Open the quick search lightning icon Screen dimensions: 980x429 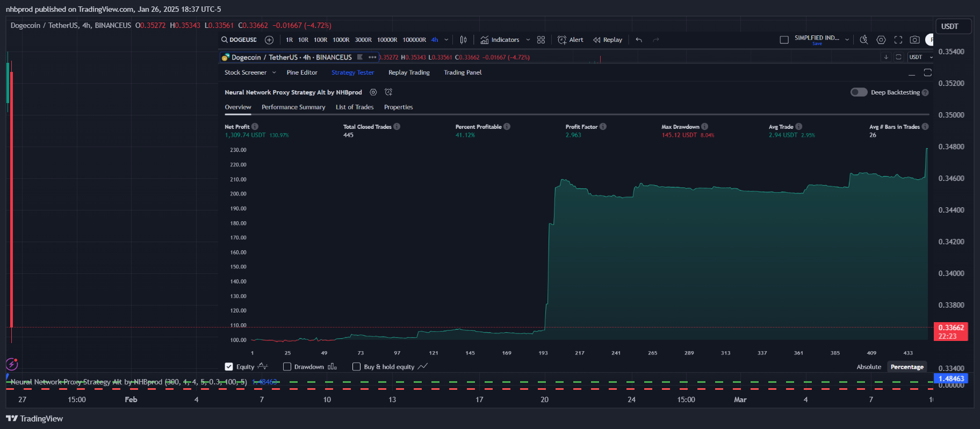click(864, 40)
